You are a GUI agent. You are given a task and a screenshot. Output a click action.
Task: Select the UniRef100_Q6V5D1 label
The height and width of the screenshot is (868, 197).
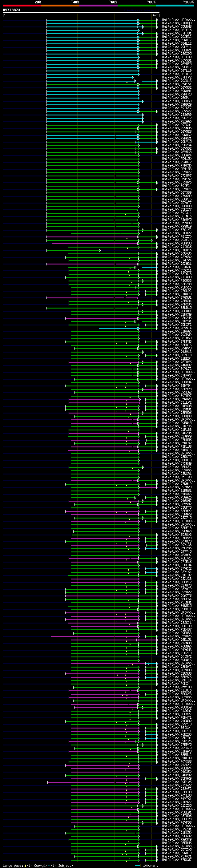[x=177, y=61]
